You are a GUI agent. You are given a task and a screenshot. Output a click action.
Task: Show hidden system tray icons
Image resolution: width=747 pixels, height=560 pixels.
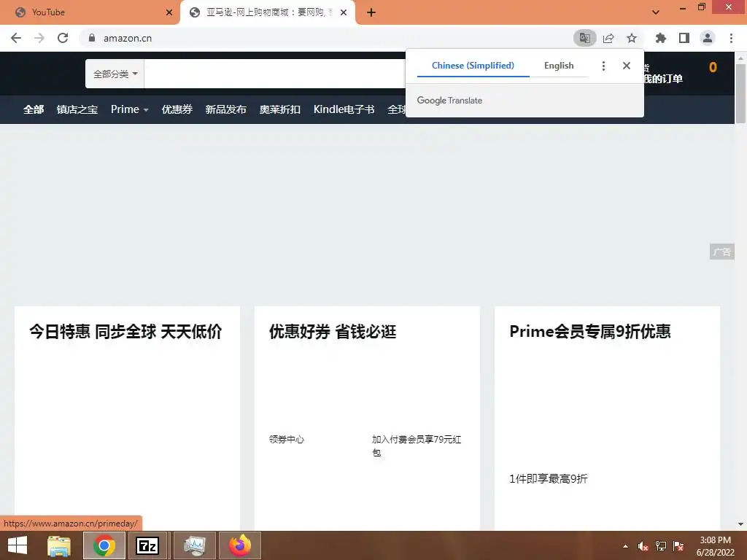(x=625, y=546)
